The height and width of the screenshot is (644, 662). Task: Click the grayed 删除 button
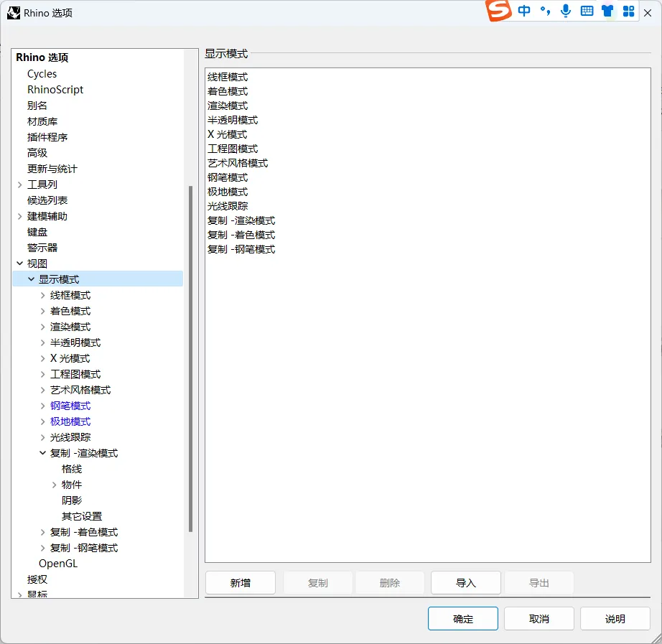click(x=390, y=583)
